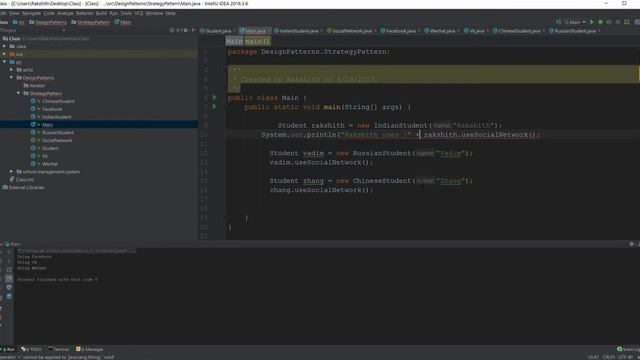
Task: Open the Tools menu
Action: pyautogui.click(x=126, y=13)
